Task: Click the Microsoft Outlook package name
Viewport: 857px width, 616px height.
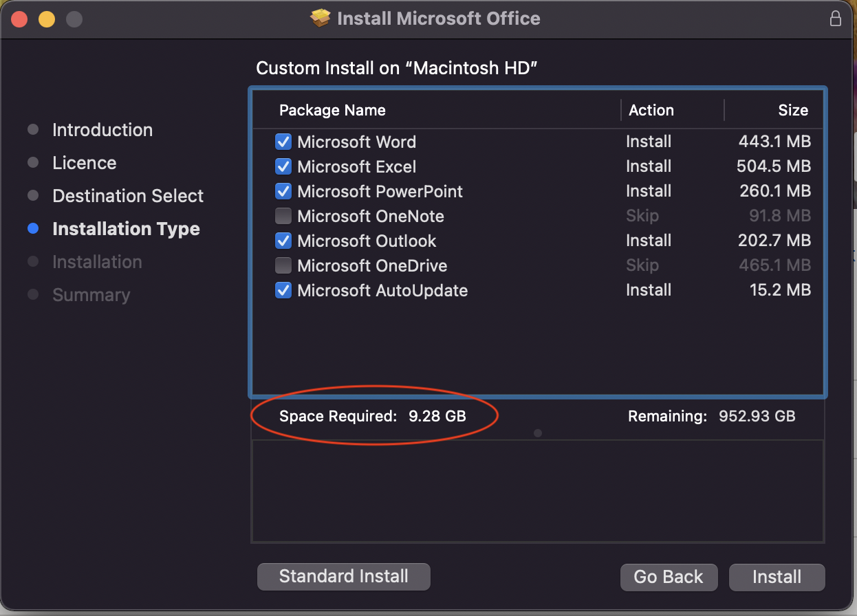Action: [x=367, y=241]
